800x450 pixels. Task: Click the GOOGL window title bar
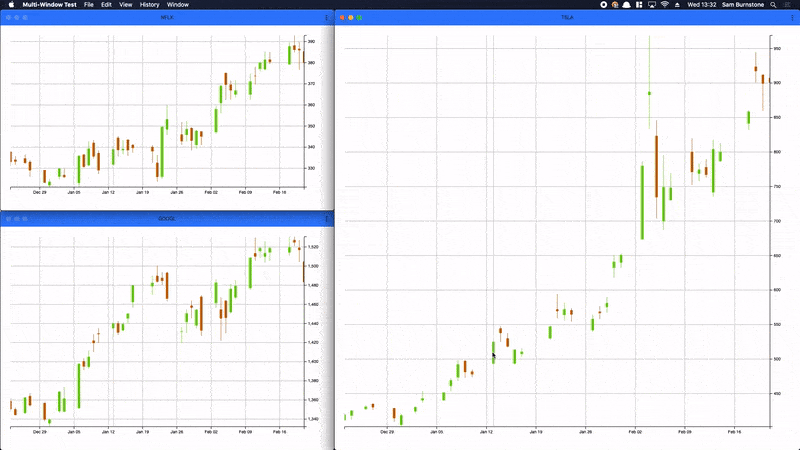pos(165,218)
